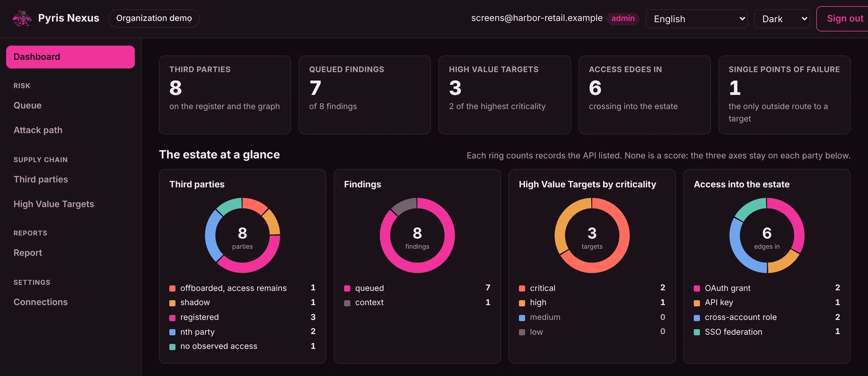Click the critical legend color swatch
This screenshot has height=376, width=868.
522,289
